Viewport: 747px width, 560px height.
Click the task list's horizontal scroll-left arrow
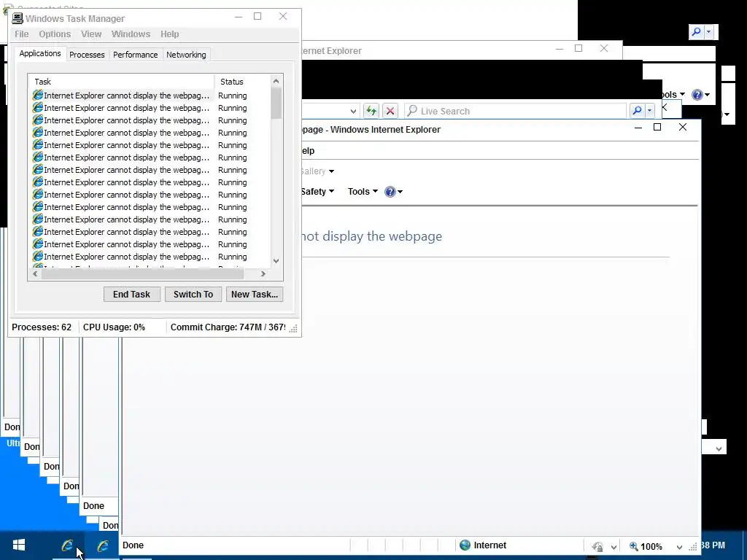(35, 274)
